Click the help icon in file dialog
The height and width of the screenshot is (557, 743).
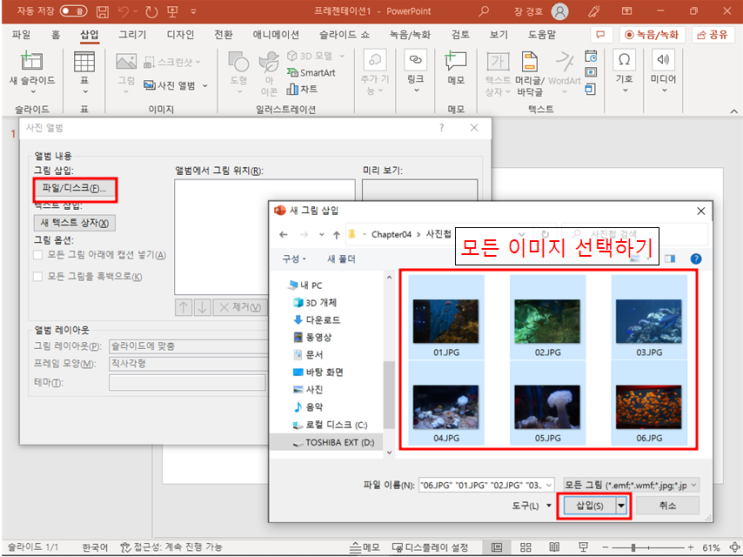[695, 258]
